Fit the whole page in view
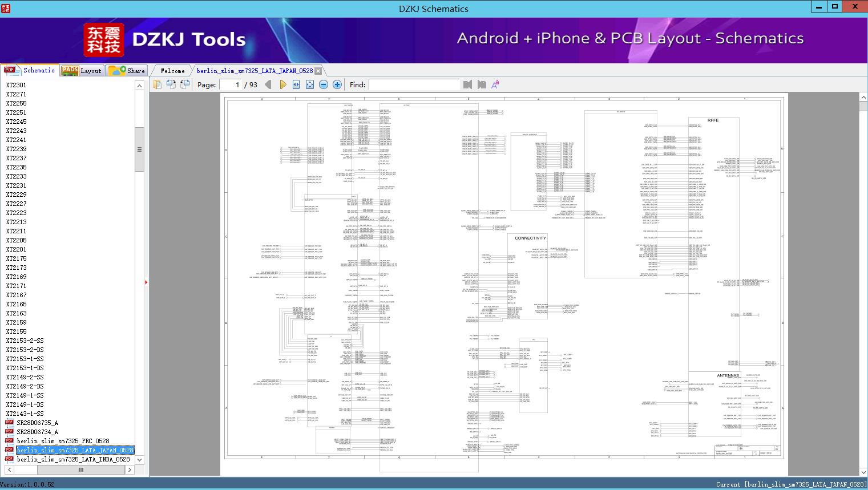The width and height of the screenshot is (868, 490). click(x=310, y=84)
